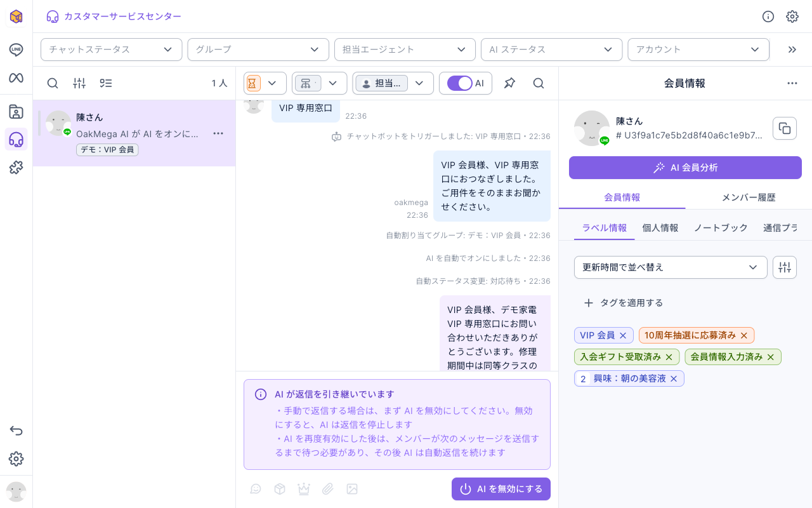Click the AI 会員分析 button

[685, 168]
